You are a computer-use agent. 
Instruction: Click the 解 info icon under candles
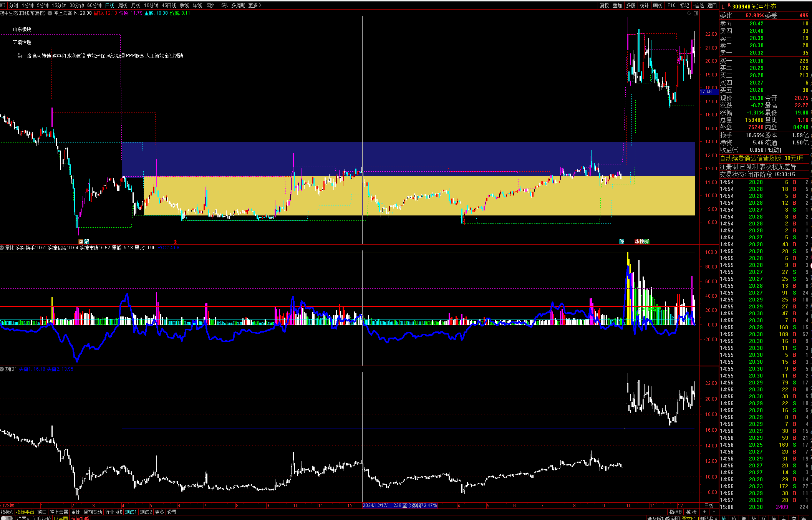[87, 242]
